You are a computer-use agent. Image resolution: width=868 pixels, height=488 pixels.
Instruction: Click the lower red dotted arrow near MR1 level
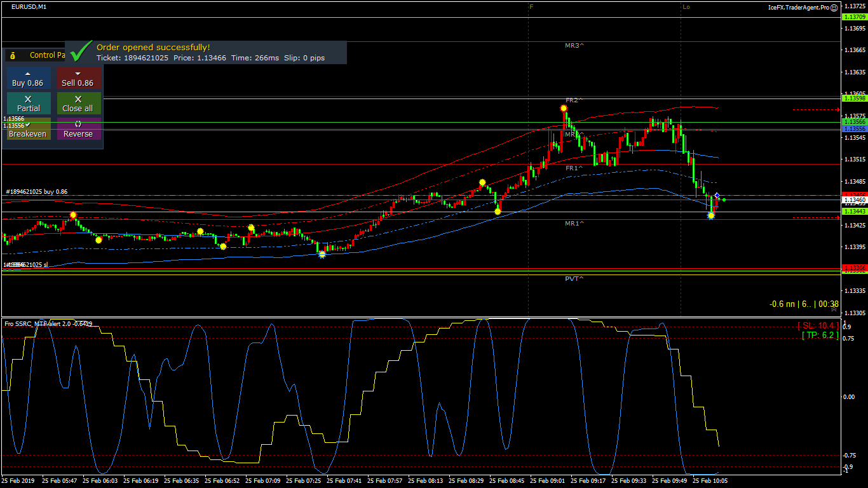[x=816, y=218]
